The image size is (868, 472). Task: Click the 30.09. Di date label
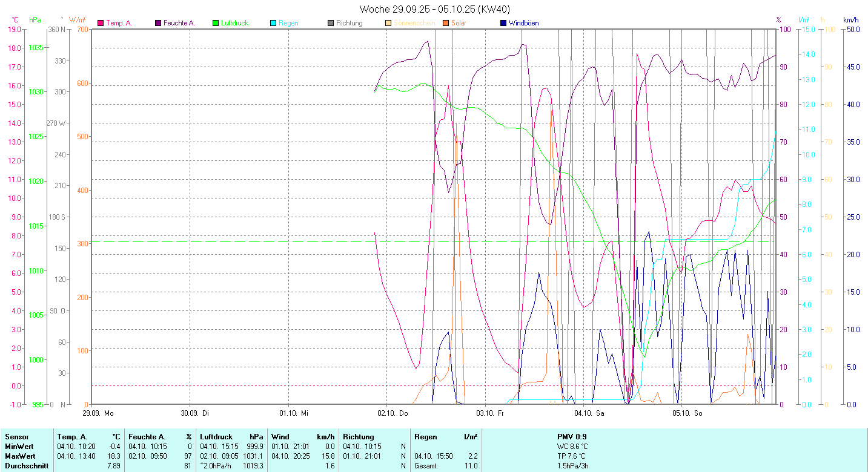point(196,413)
